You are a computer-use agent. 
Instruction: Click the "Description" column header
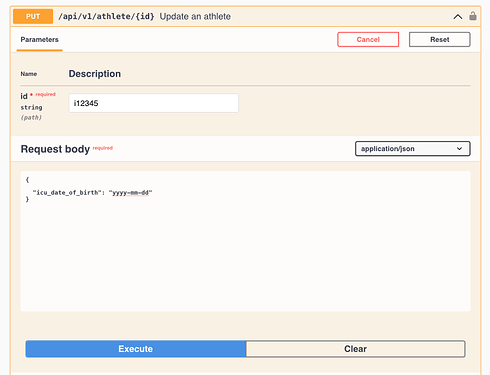coord(95,74)
